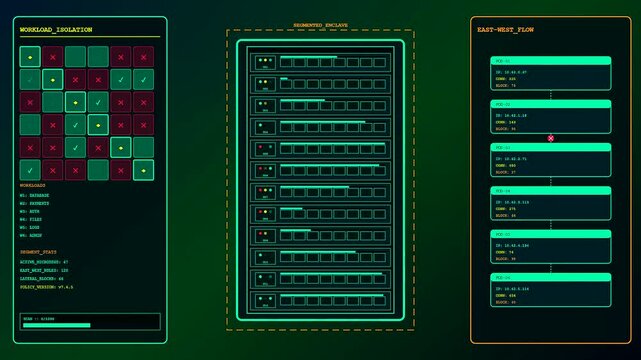Click the red X cell in row 4, column 2

click(53, 125)
